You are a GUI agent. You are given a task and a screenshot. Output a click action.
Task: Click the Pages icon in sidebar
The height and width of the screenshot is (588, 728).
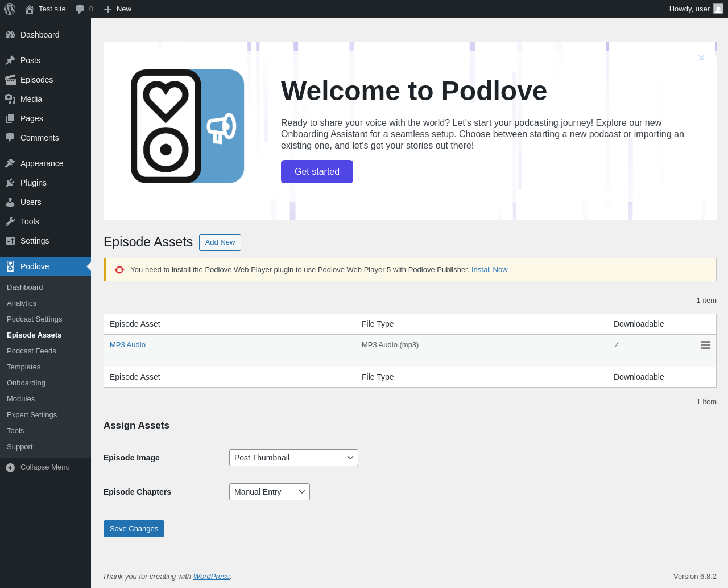[x=10, y=118]
